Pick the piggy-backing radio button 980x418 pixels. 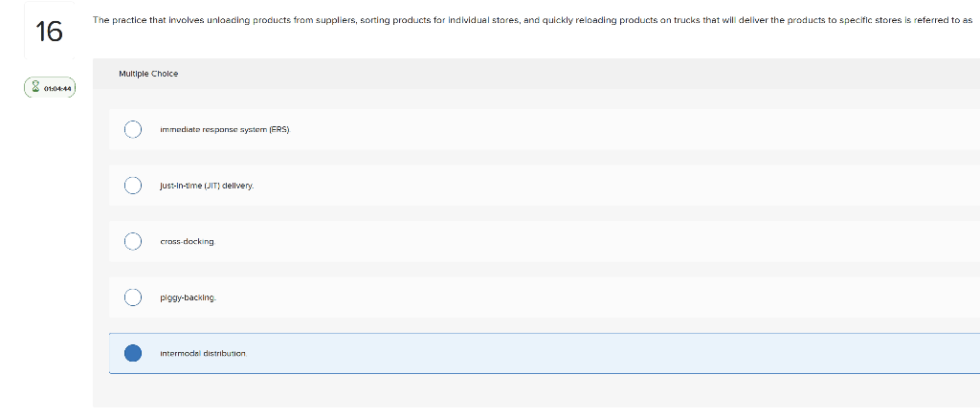point(132,297)
